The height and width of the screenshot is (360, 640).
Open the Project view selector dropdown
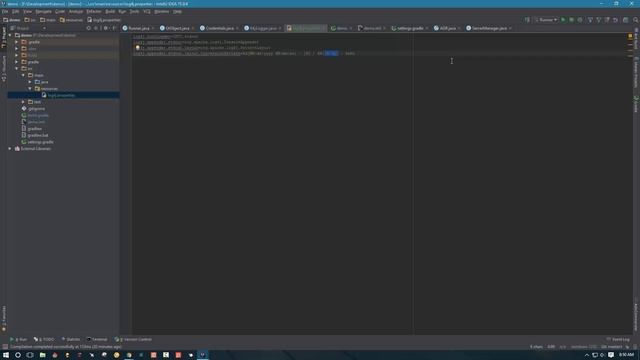(29, 28)
